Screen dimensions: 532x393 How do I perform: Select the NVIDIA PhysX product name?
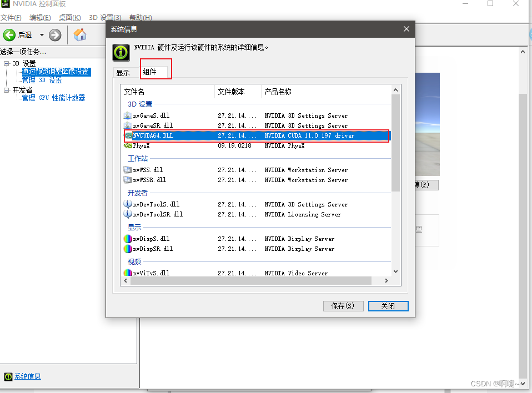284,146
